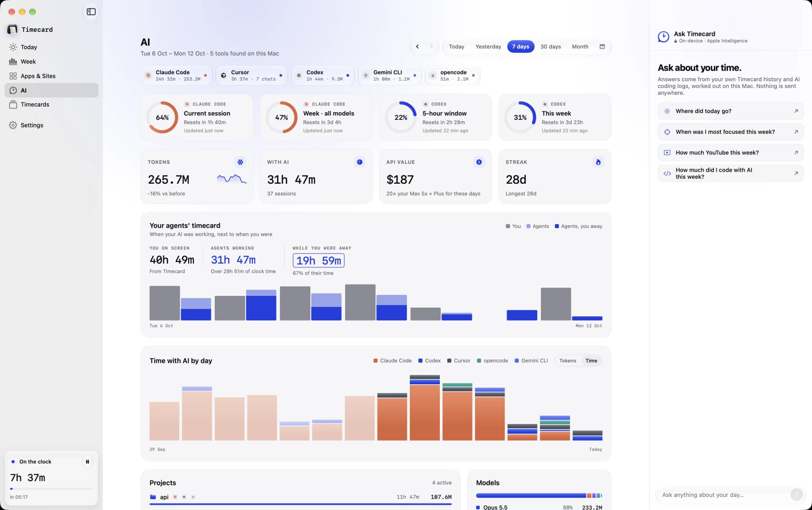Click the Tokens card flower icon
Screen dimensions: 812x510
(x=240, y=162)
